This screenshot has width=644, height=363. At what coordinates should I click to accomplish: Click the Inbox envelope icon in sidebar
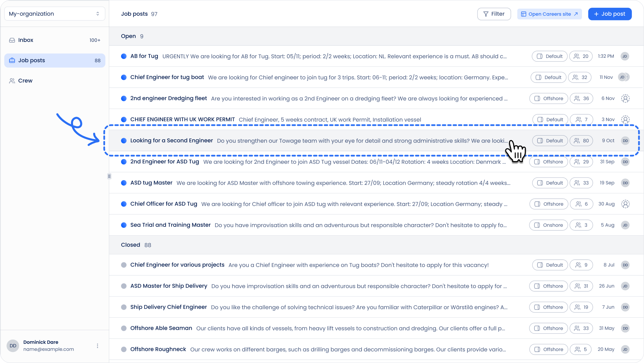coord(12,40)
